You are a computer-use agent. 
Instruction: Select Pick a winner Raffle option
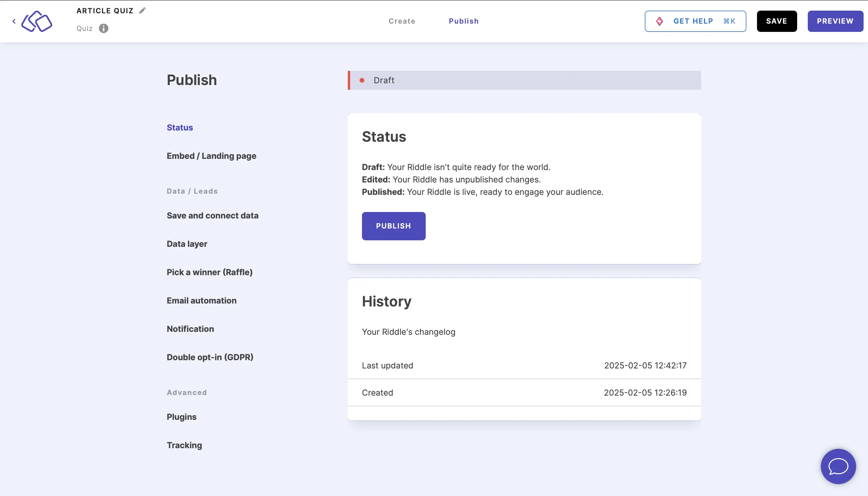click(209, 272)
